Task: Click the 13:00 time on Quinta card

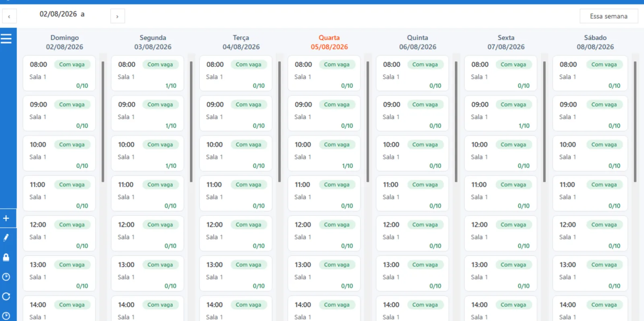Action: [x=391, y=265]
